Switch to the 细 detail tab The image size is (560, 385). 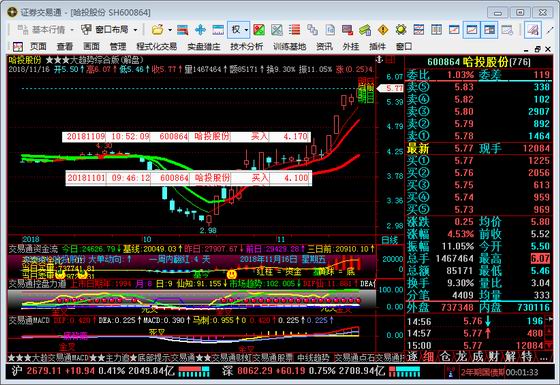(428, 356)
